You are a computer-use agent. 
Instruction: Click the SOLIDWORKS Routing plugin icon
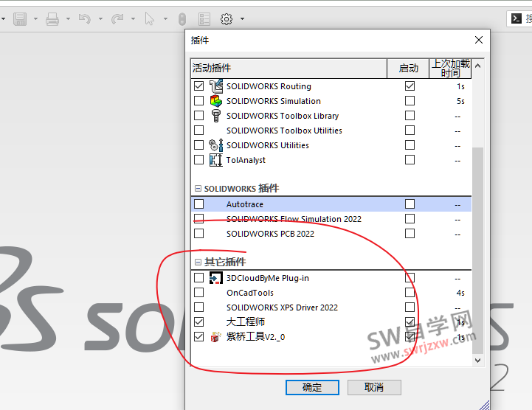pos(215,86)
